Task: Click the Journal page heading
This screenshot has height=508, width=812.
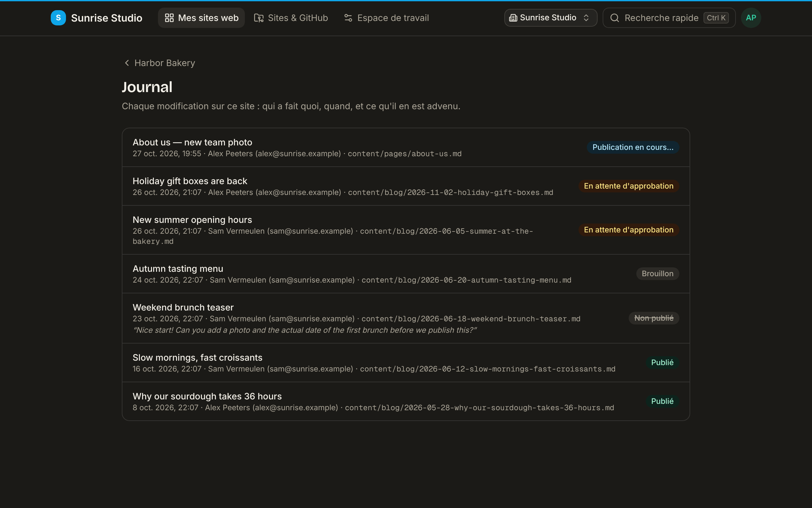Action: [x=147, y=87]
